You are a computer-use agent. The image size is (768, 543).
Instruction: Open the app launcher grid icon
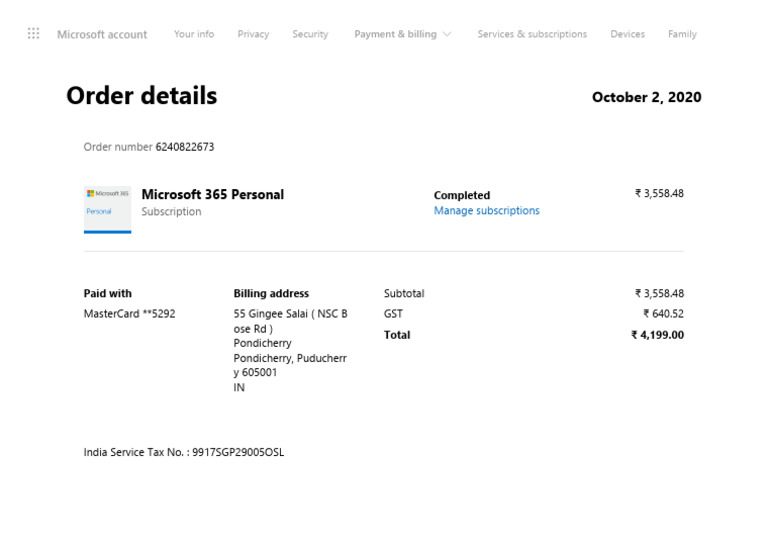point(33,34)
